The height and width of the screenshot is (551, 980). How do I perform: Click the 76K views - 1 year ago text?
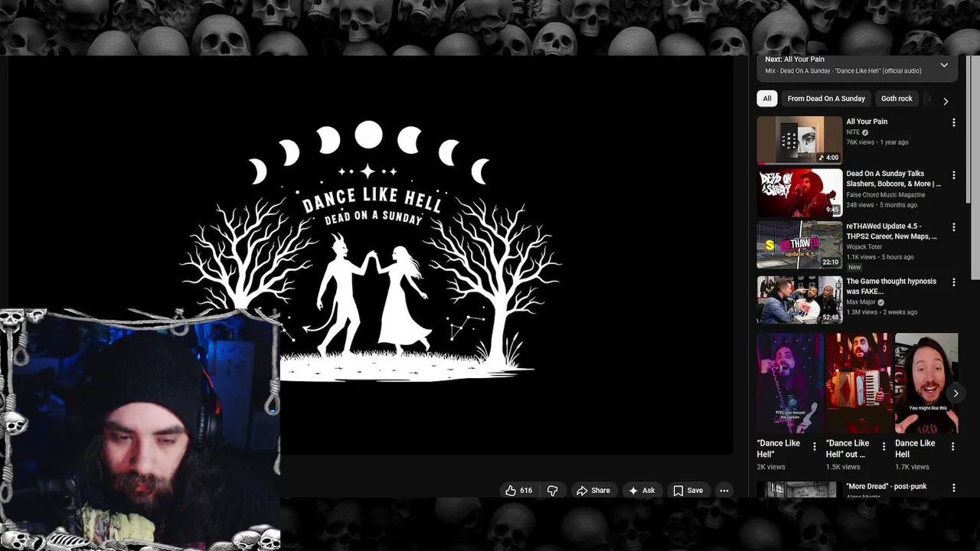click(877, 142)
